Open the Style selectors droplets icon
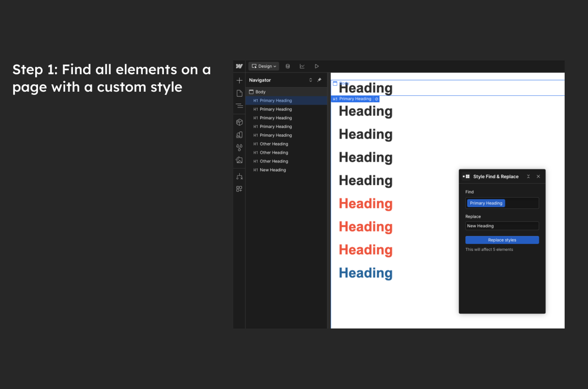The image size is (588, 389). click(x=239, y=147)
